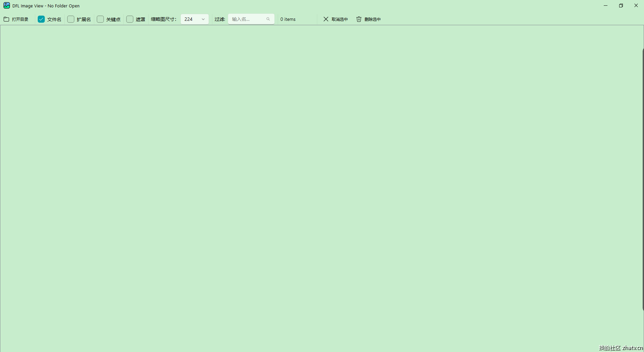Open a directory via 打开目录 label

tap(20, 19)
